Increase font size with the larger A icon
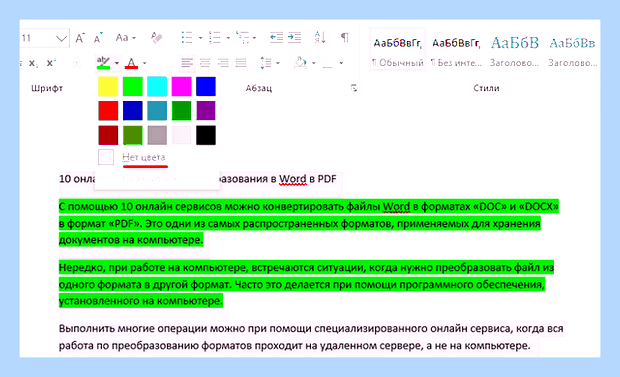Screen dimensions: 620x377 [x=80, y=38]
